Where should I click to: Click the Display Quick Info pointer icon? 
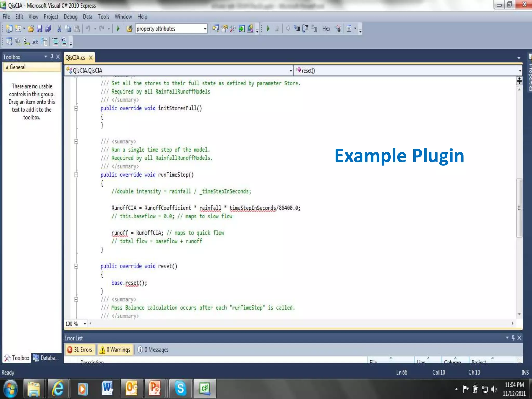pyautogui.click(x=26, y=42)
